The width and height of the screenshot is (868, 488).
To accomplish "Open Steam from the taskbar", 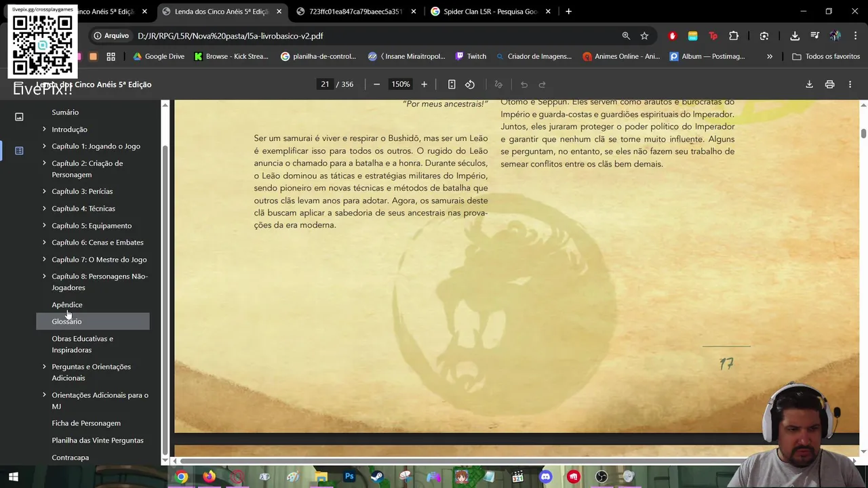I will [377, 476].
